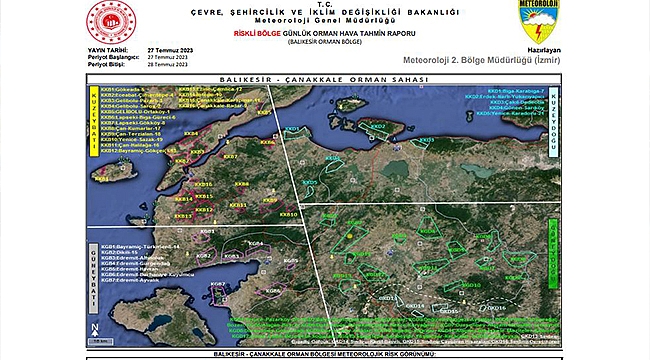The width and height of the screenshot is (650, 360).
Task: Select the gray GÜNEYBATI region label
Action: [x=94, y=278]
